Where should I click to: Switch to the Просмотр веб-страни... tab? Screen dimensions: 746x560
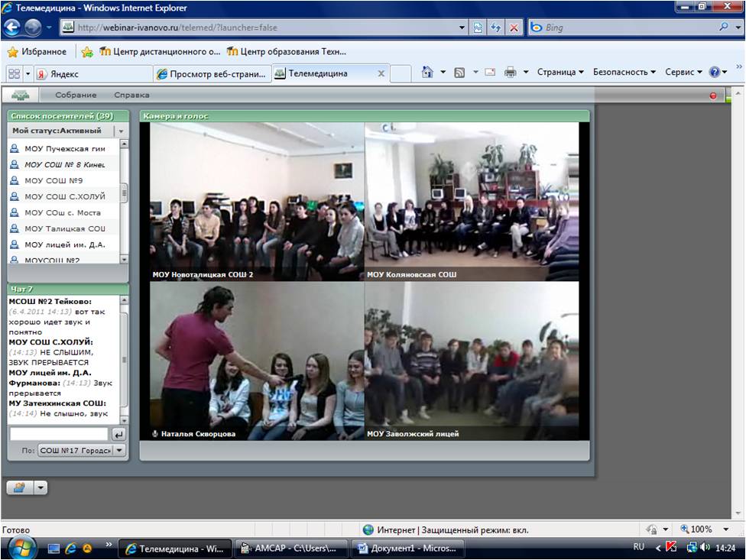pyautogui.click(x=212, y=73)
